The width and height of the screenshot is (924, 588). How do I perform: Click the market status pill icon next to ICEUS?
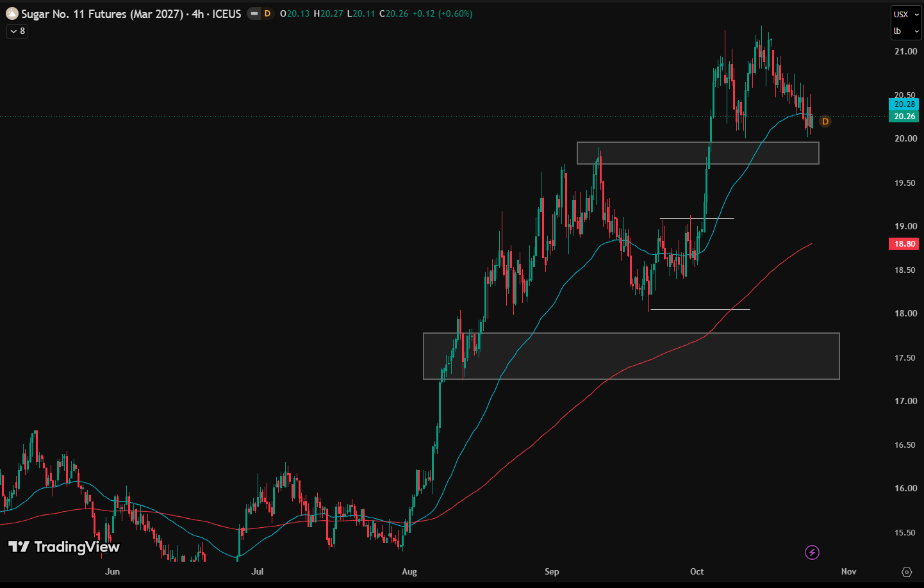[x=254, y=13]
